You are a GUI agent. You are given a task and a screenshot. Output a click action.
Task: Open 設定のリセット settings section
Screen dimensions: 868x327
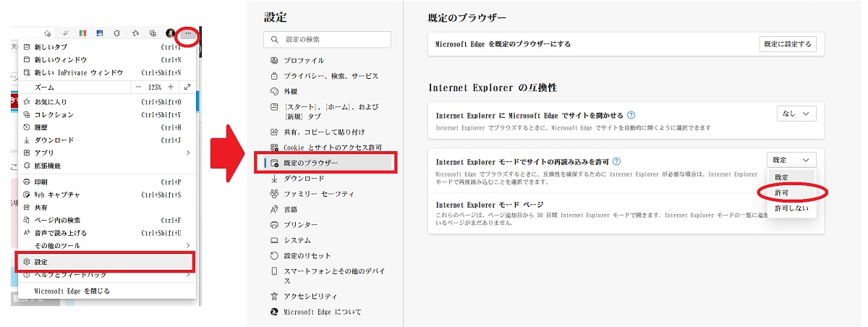(328, 256)
